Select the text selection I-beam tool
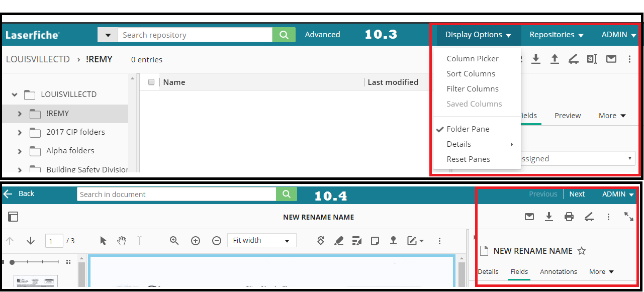 (139, 241)
